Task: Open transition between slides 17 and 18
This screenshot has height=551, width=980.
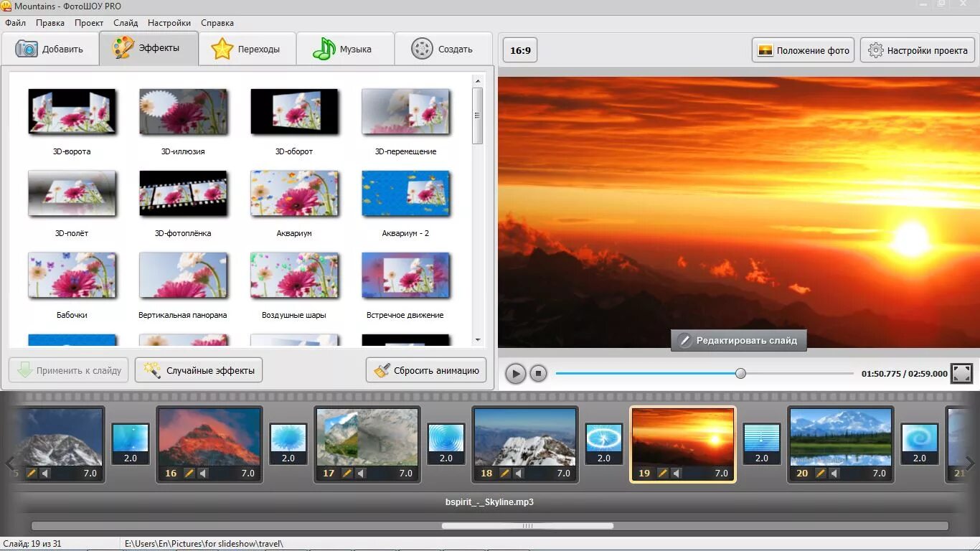Action: 446,443
